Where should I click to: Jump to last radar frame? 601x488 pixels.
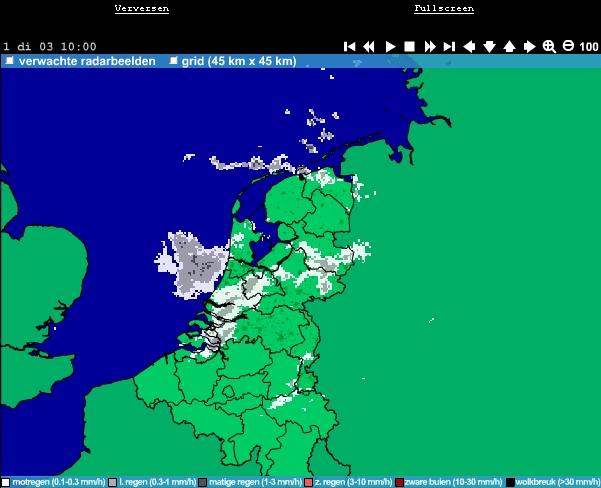[x=449, y=47]
